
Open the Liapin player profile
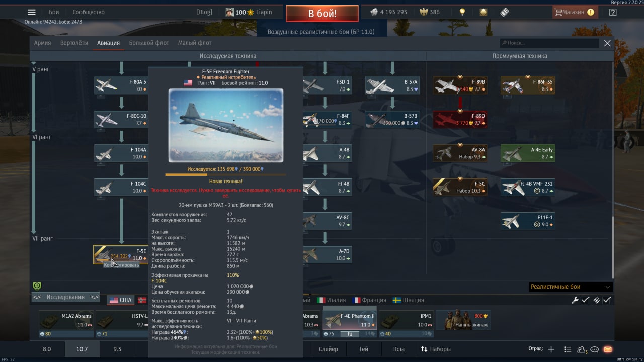point(250,12)
